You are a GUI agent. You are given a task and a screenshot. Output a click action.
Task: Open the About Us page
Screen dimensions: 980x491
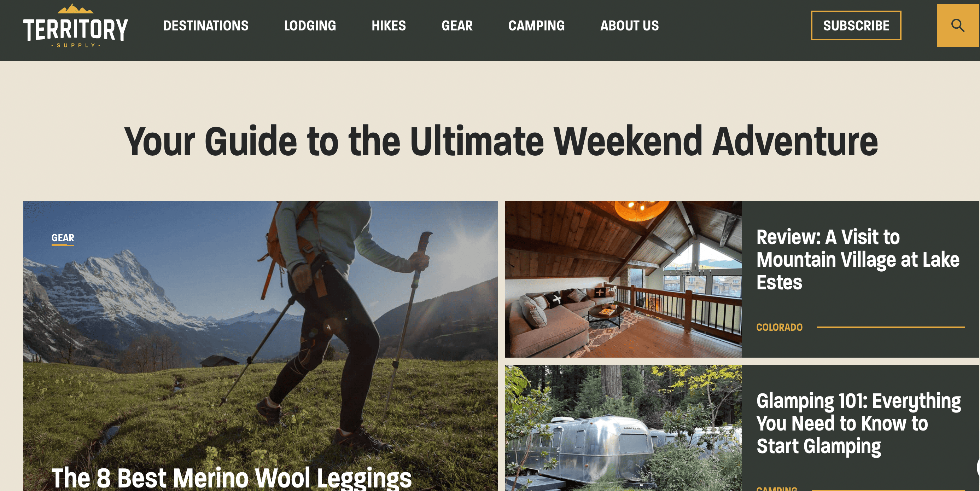629,25
